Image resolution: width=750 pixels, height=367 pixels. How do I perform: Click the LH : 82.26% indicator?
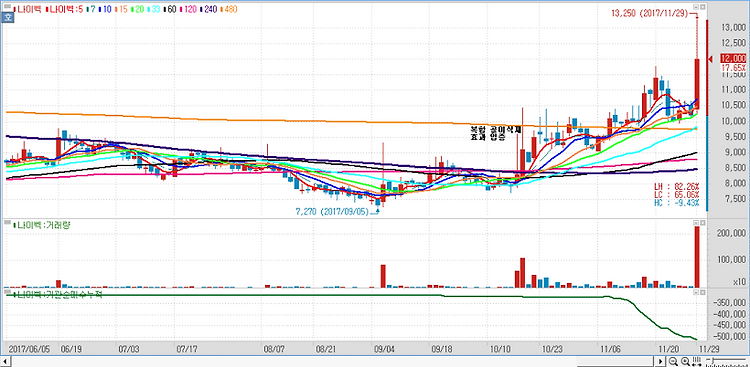[x=676, y=186]
